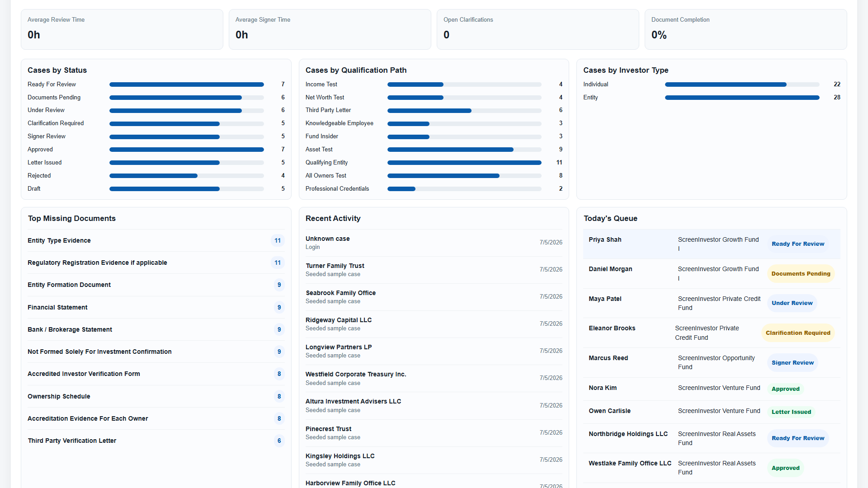Image resolution: width=868 pixels, height=488 pixels.
Task: Select Net Worth Test path label
Action: (x=325, y=98)
